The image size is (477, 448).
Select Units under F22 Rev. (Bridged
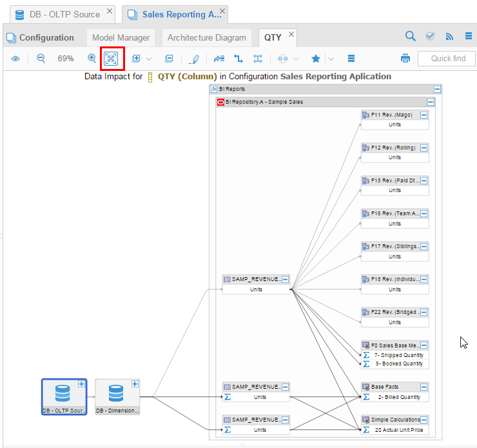(394, 322)
